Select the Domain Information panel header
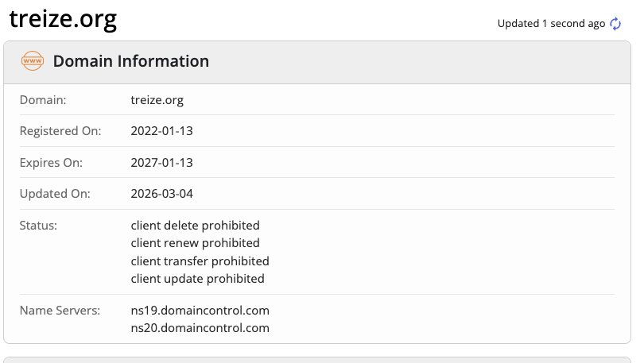This screenshot has height=363, width=644. click(x=131, y=61)
